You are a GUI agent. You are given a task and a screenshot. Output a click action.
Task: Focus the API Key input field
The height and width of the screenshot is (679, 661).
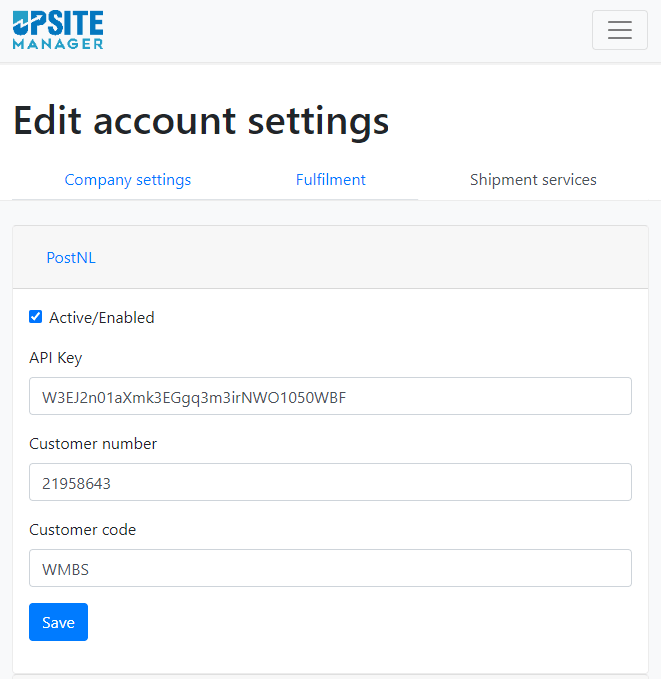330,396
